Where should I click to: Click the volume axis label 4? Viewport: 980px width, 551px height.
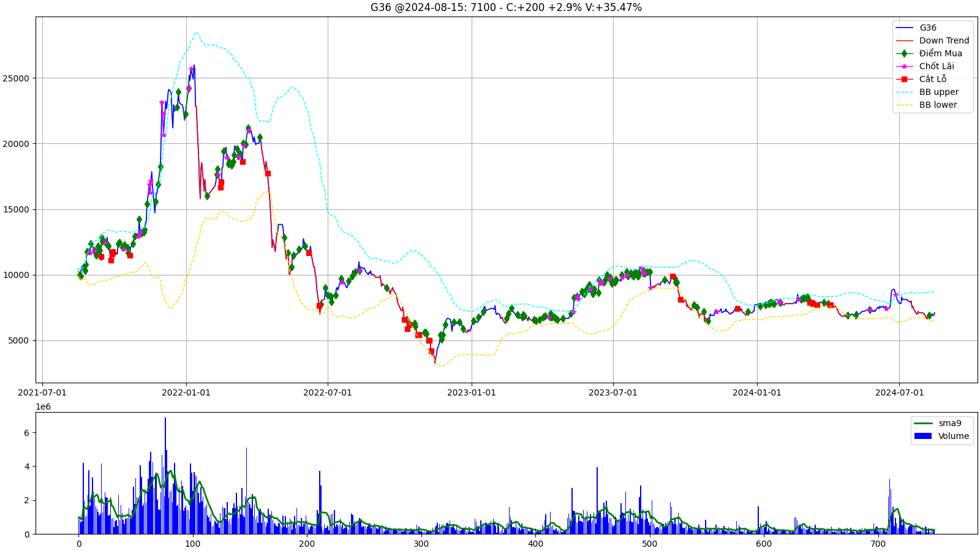pos(26,467)
